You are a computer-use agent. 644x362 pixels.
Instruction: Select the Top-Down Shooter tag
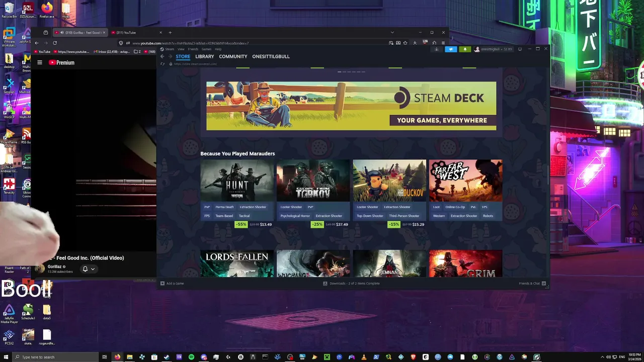370,216
